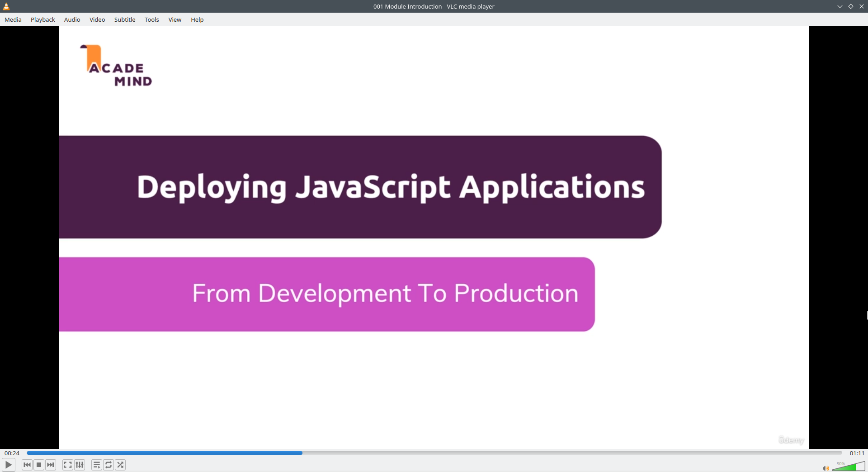Screen dimensions: 868x472
Task: Stop playback with the stop button
Action: [39, 465]
